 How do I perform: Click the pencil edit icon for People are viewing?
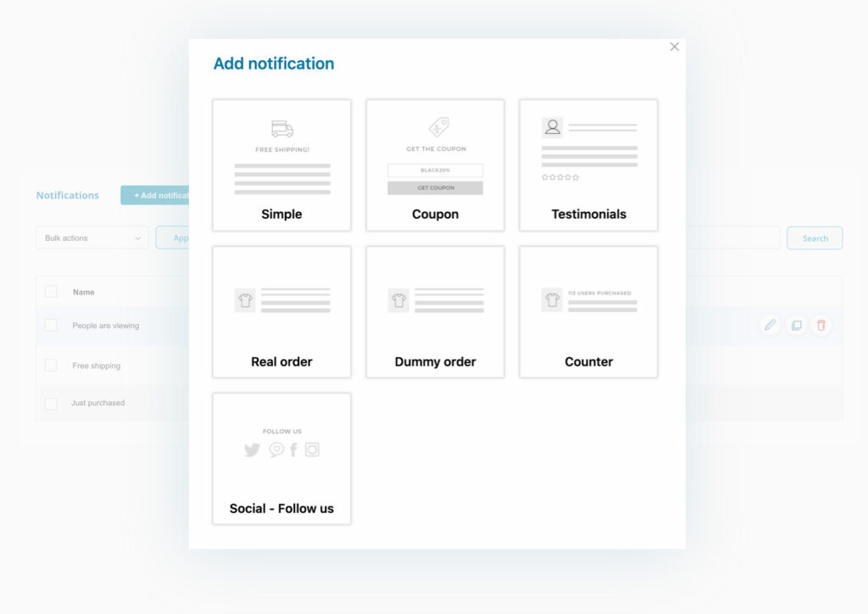tap(770, 325)
